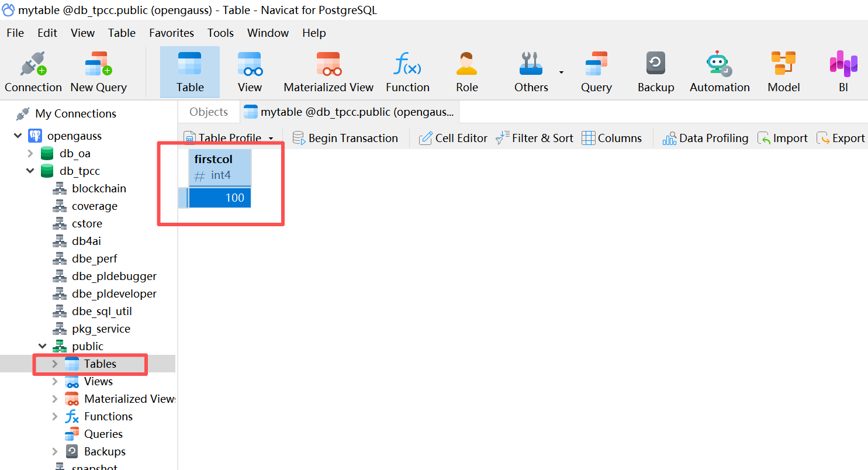Open the Table menu
868x470 pixels.
pyautogui.click(x=122, y=33)
